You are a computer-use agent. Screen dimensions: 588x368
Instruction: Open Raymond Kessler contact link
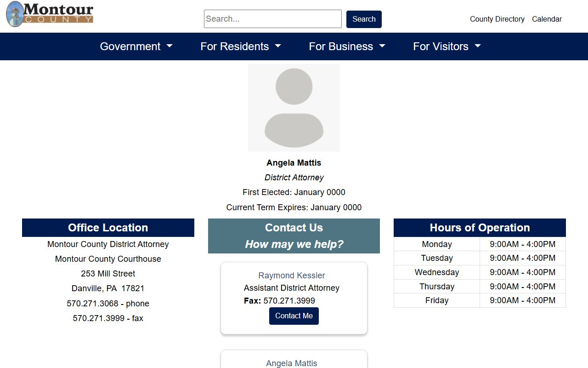[x=292, y=276]
